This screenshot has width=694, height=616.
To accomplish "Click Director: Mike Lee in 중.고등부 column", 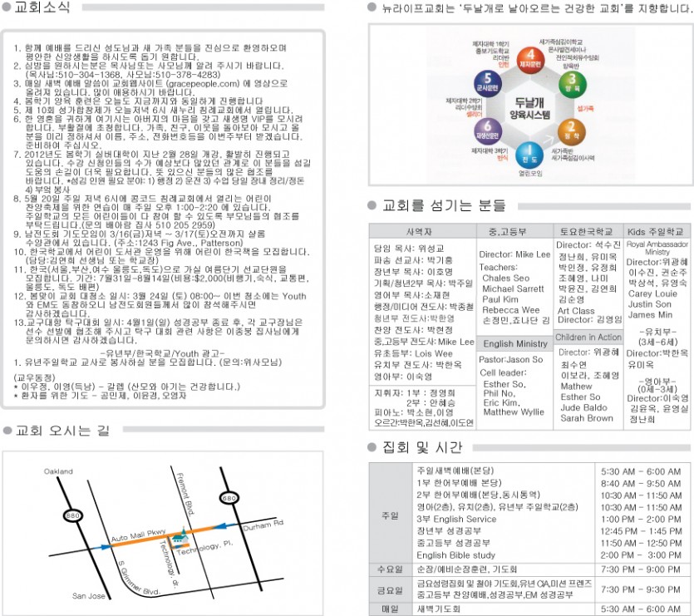I will [x=514, y=254].
